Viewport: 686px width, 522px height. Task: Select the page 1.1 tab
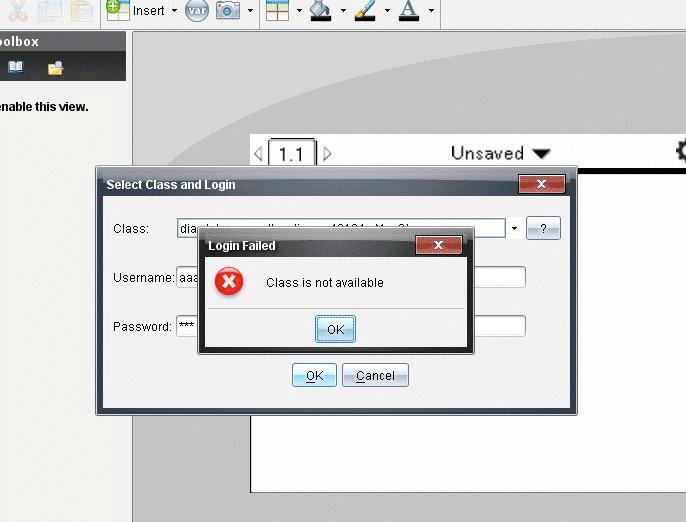click(x=292, y=153)
